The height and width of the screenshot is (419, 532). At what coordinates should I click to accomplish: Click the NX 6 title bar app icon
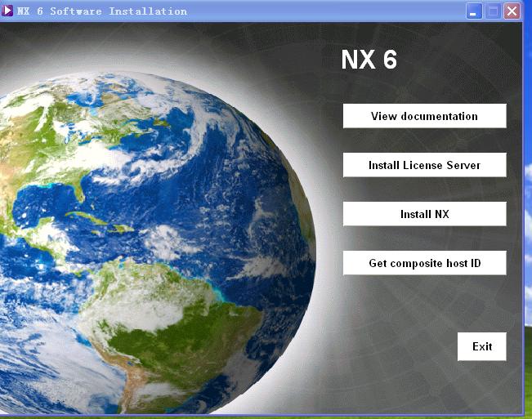click(7, 11)
